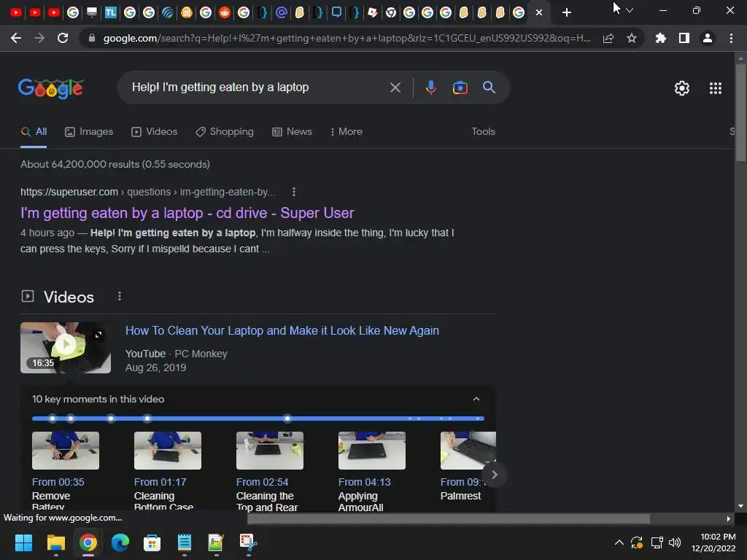Click the Google logo
The height and width of the screenshot is (560, 747).
(51, 88)
